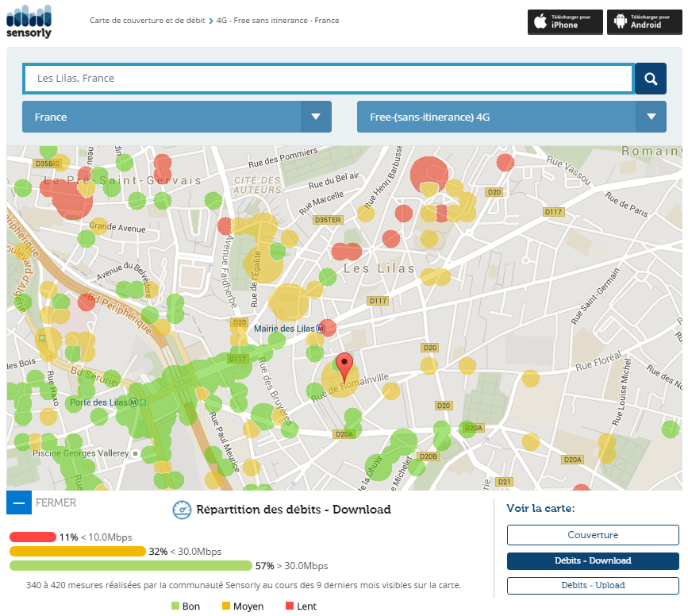688x616 pixels.
Task: Select the Débits - Download map view
Action: (593, 560)
